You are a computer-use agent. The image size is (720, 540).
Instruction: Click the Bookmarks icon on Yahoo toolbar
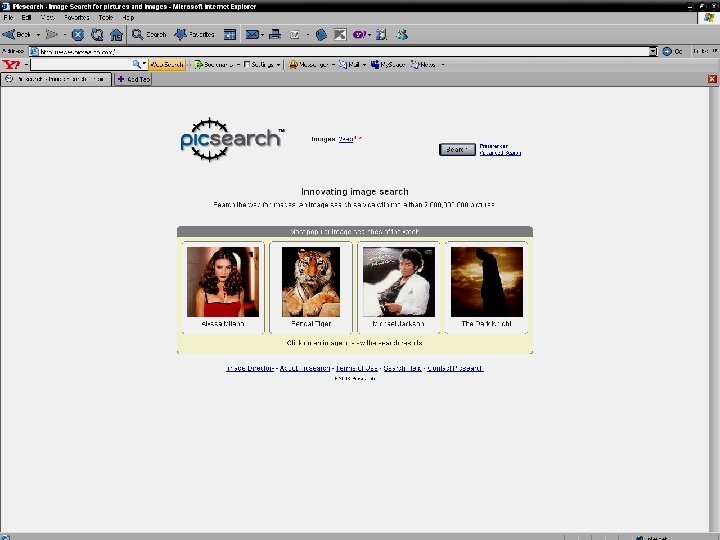tap(198, 65)
